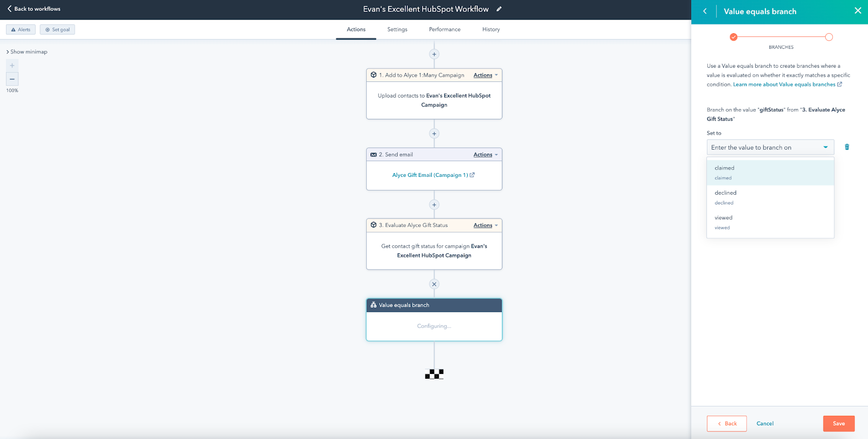Open the 'Enter the value to branch on' dropdown
Viewport: 868px width, 439px height.
(x=770, y=147)
